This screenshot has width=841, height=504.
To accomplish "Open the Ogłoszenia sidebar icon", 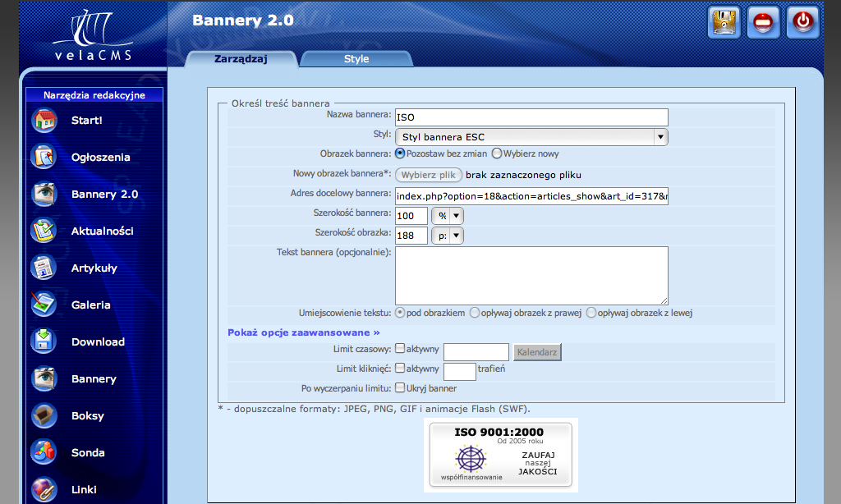I will (44, 158).
